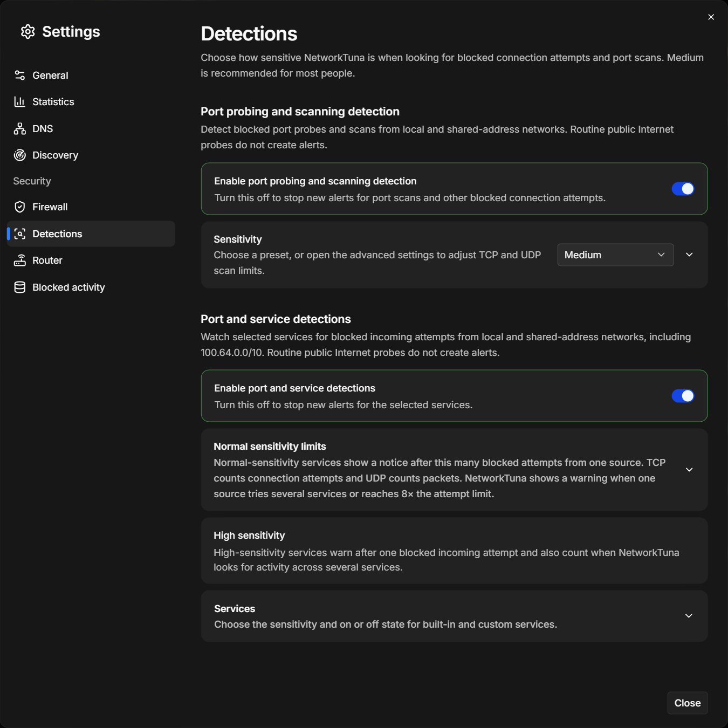Viewport: 728px width, 728px height.
Task: Click 'Enable port probing and scanning detection' label
Action: click(x=315, y=181)
